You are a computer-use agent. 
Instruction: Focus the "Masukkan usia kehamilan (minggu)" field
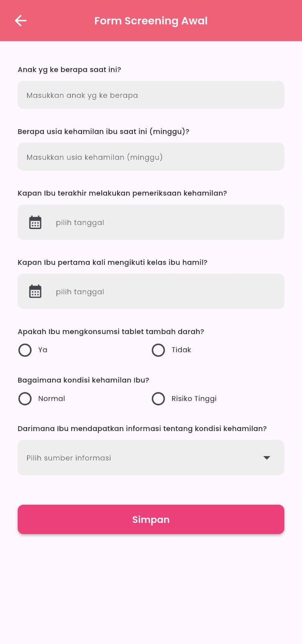[x=151, y=157]
